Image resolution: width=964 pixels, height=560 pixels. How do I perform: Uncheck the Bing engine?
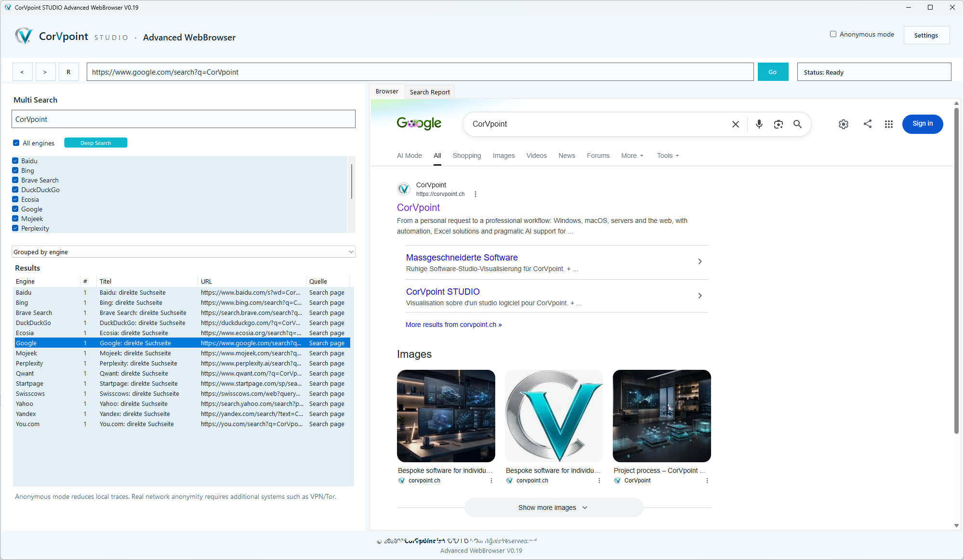15,170
